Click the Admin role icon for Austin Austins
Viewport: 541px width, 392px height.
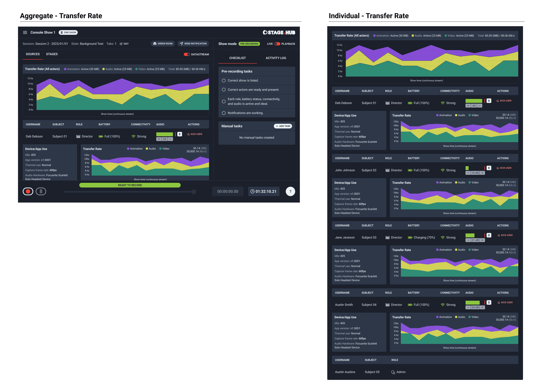click(x=393, y=372)
